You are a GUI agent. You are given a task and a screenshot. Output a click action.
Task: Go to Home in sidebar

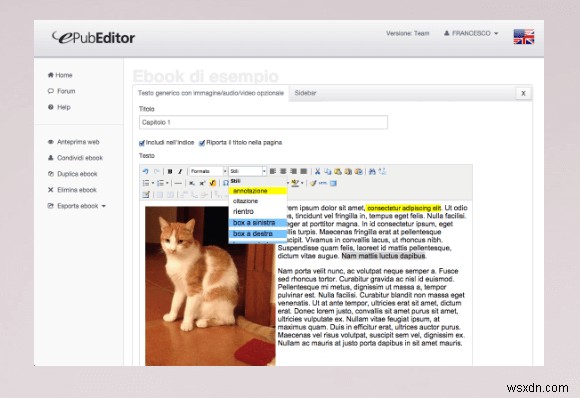(60, 75)
